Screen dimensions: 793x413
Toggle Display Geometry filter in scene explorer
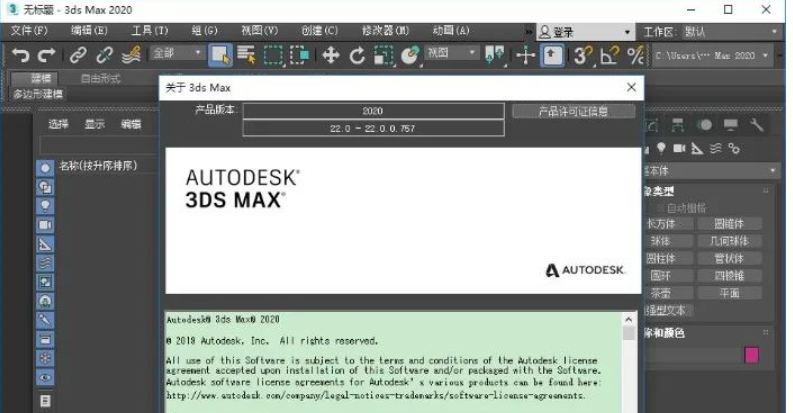(x=45, y=168)
